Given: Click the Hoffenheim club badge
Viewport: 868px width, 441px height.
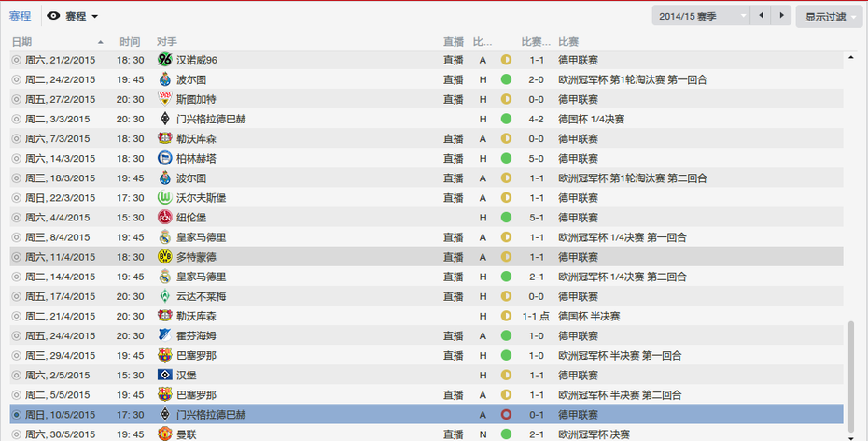Looking at the screenshot, I should point(165,335).
